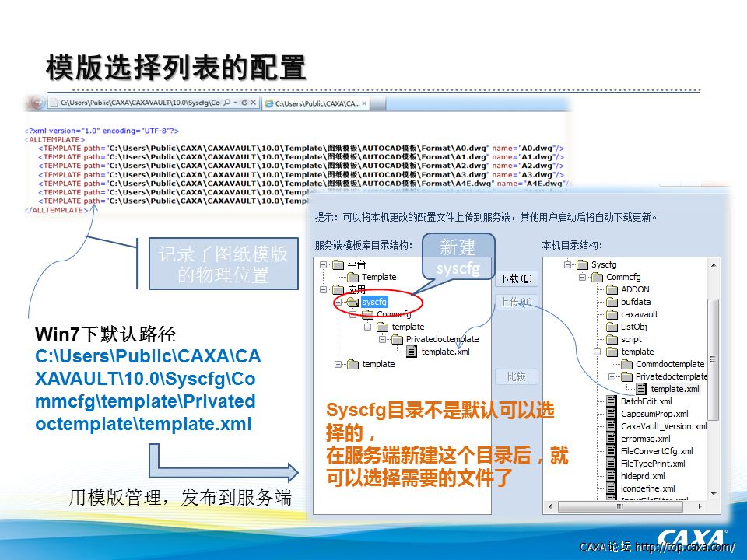Click the ListObj folder icon

click(612, 327)
